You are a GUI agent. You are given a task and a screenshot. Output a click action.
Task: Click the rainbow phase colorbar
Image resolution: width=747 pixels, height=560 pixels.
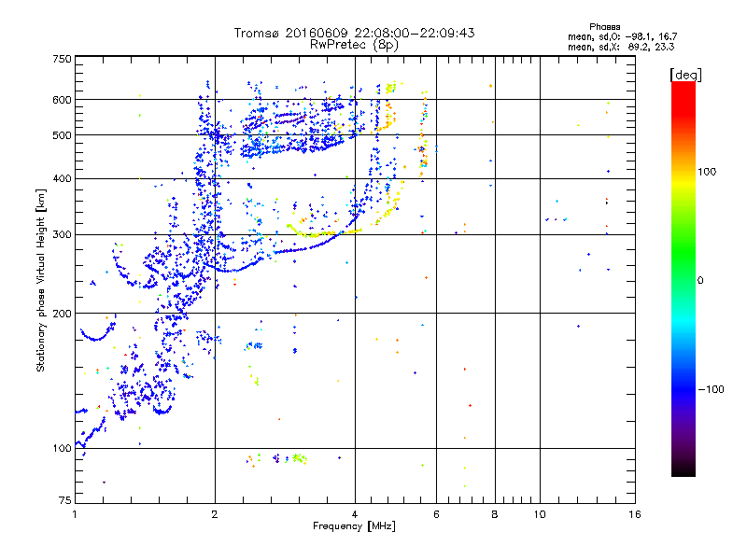pos(684,278)
